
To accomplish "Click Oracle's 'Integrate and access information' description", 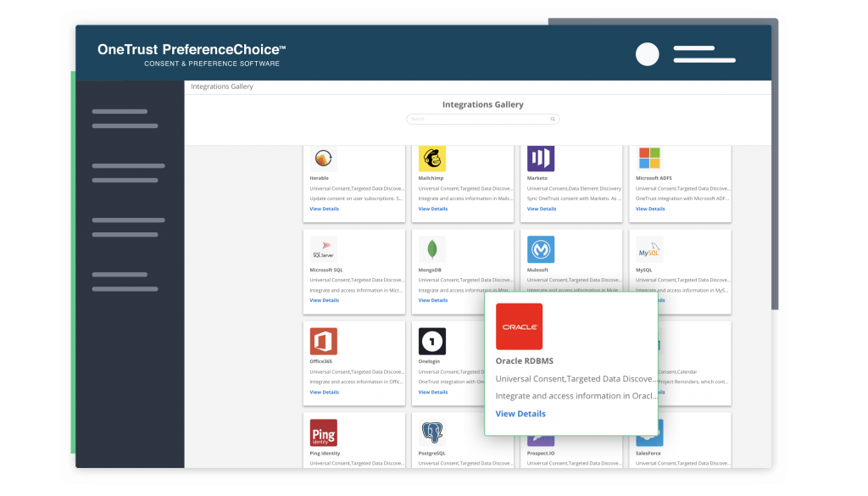I will point(576,396).
